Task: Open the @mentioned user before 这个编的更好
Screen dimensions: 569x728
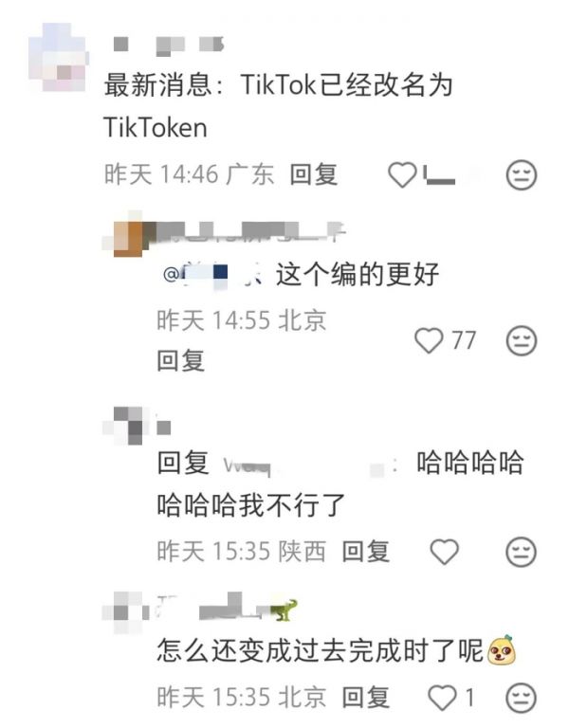Action: pyautogui.click(x=213, y=275)
